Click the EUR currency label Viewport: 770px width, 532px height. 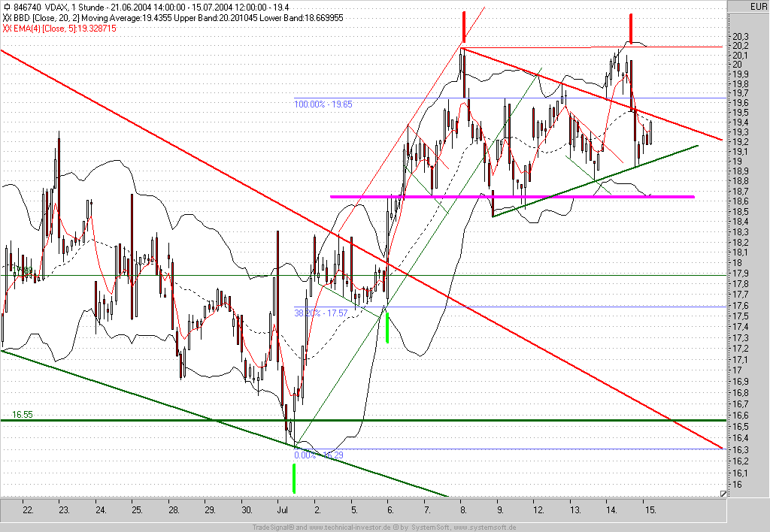pos(758,6)
